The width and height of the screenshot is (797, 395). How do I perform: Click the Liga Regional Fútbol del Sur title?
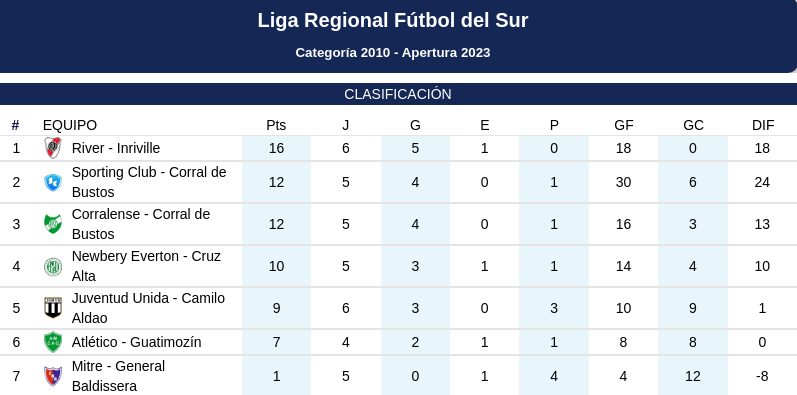click(393, 20)
